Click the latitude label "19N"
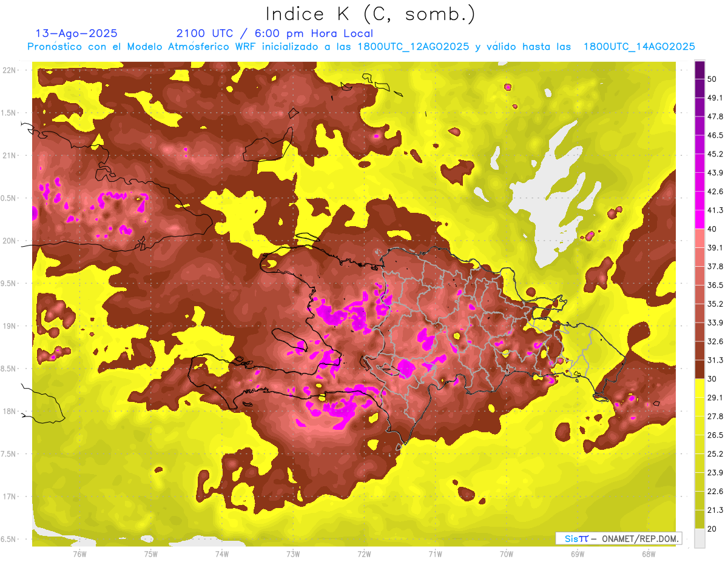The height and width of the screenshot is (562, 728). tap(9, 326)
